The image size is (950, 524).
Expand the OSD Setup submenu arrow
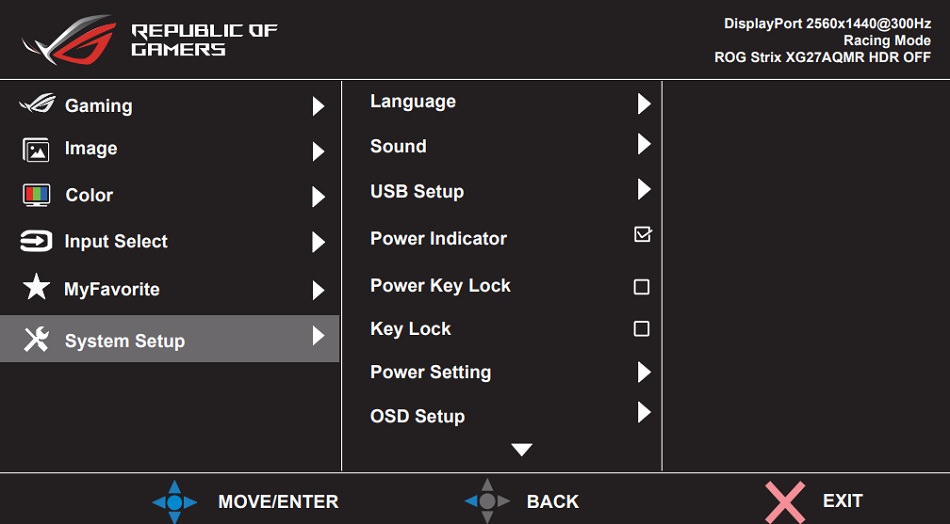644,413
